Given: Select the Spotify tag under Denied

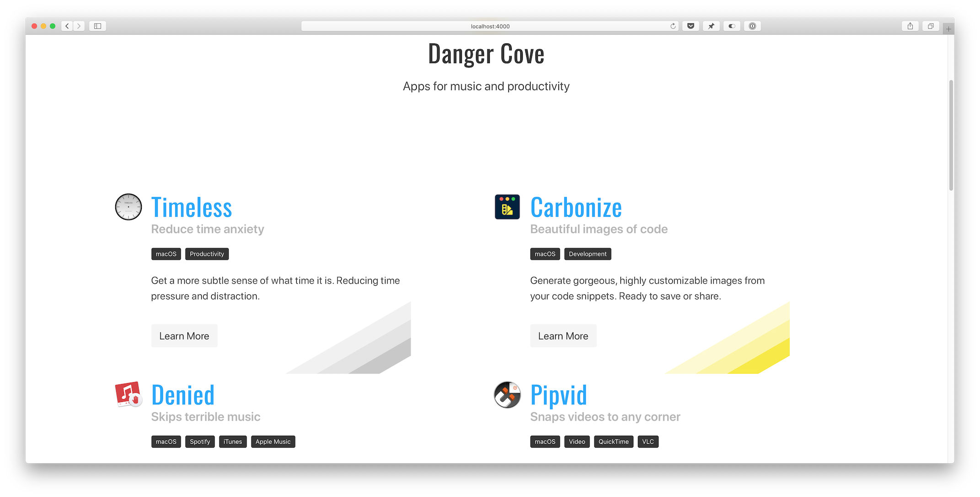Looking at the screenshot, I should [200, 442].
